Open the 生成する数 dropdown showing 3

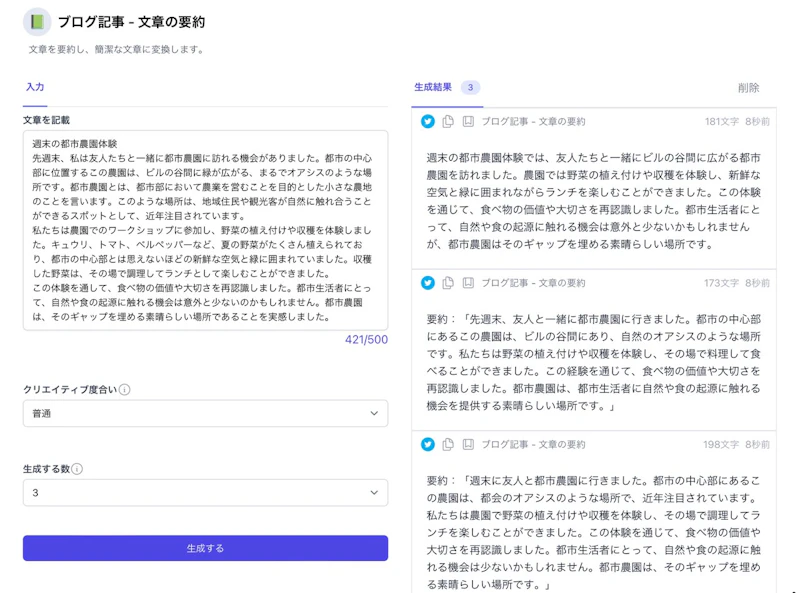point(205,493)
